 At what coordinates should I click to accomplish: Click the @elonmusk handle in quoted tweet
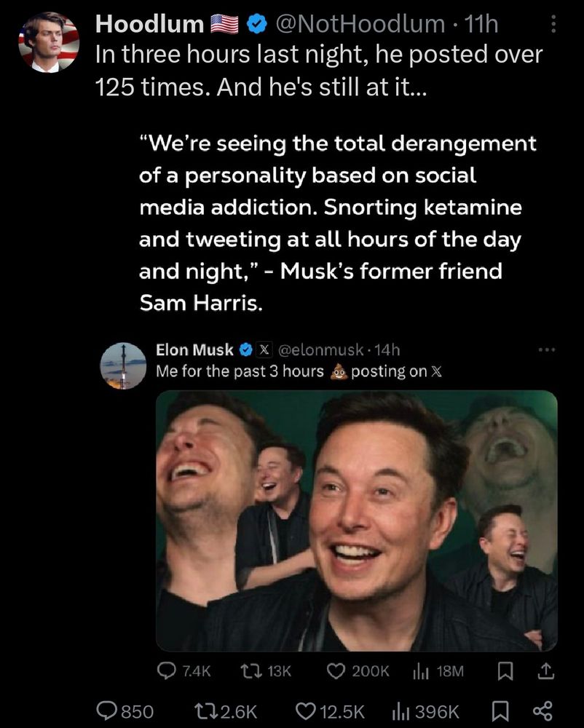point(322,350)
